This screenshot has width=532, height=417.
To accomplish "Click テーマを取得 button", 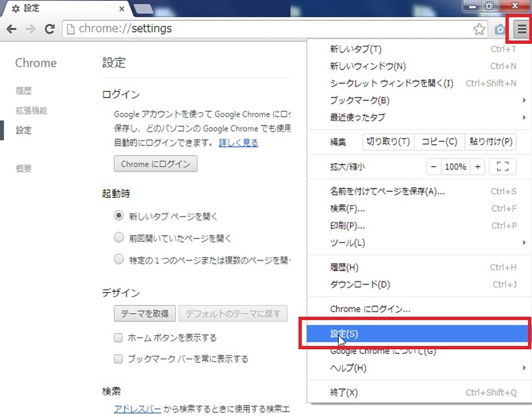I will tap(145, 313).
